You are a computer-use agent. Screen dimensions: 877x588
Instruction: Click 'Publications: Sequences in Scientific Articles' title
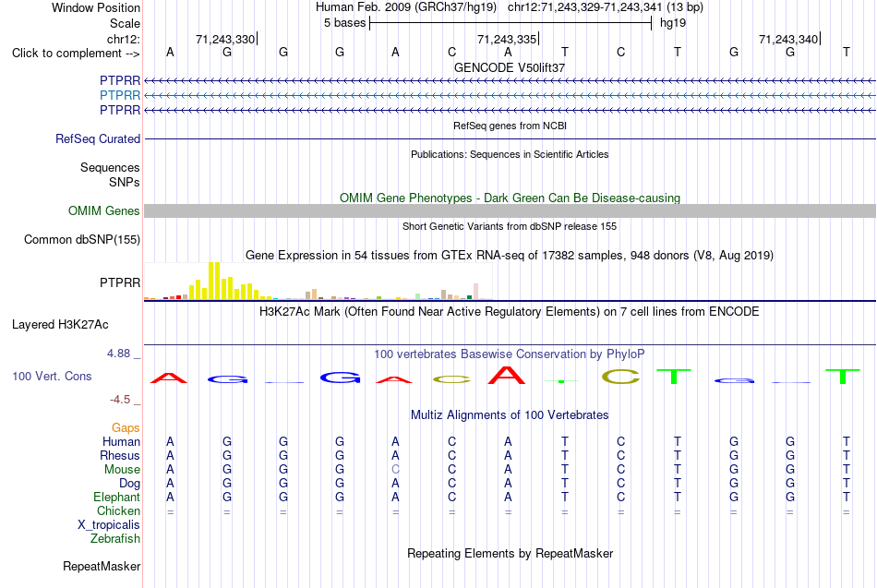(510, 154)
